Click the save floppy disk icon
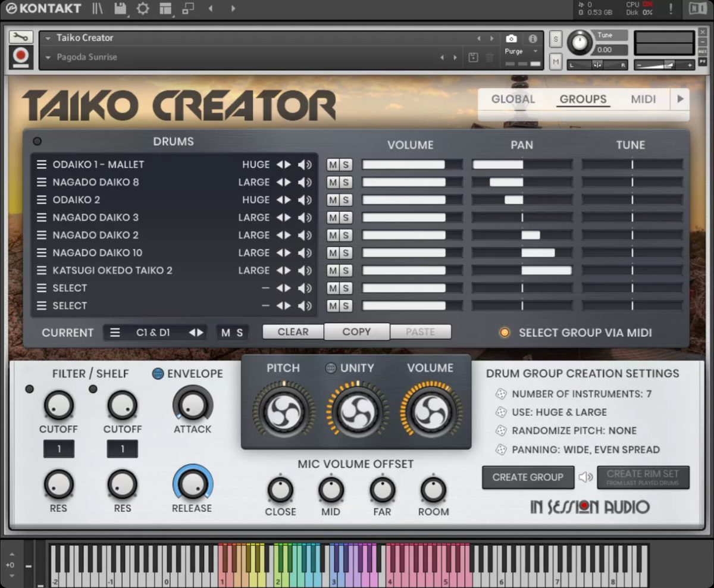This screenshot has width=714, height=588. tap(120, 8)
